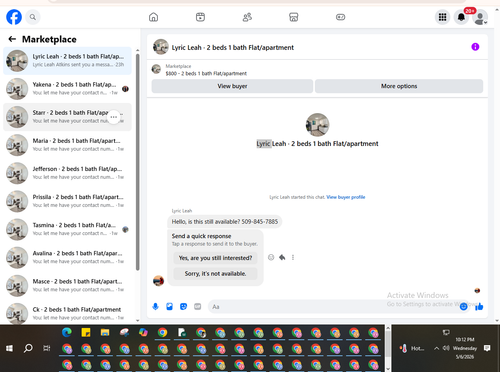Click the More options button
The image size is (500, 372).
coord(399,86)
